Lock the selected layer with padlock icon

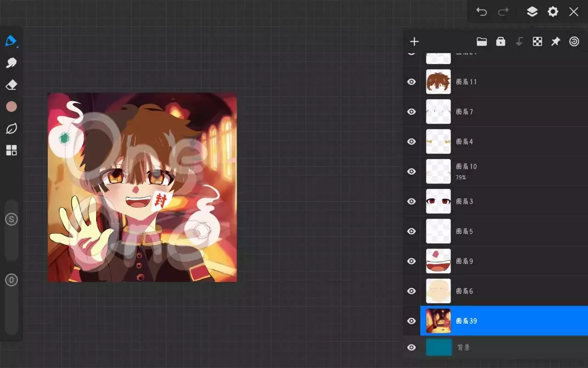(x=501, y=42)
